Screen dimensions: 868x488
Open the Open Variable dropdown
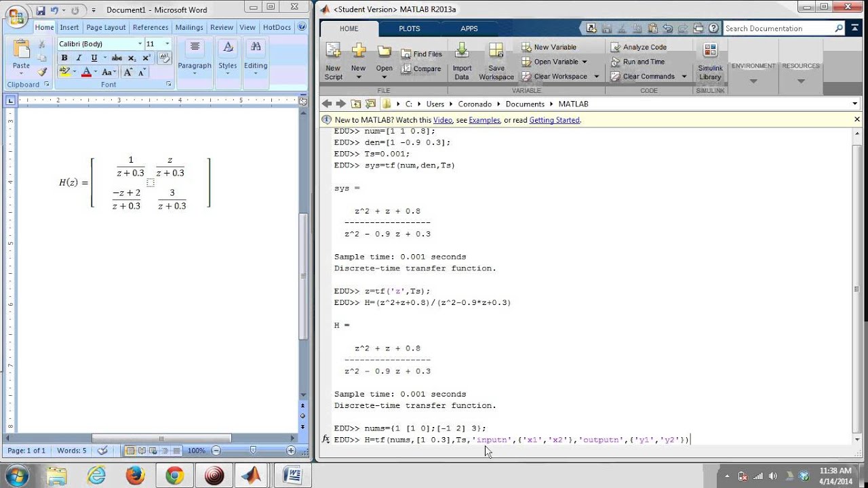[585, 62]
